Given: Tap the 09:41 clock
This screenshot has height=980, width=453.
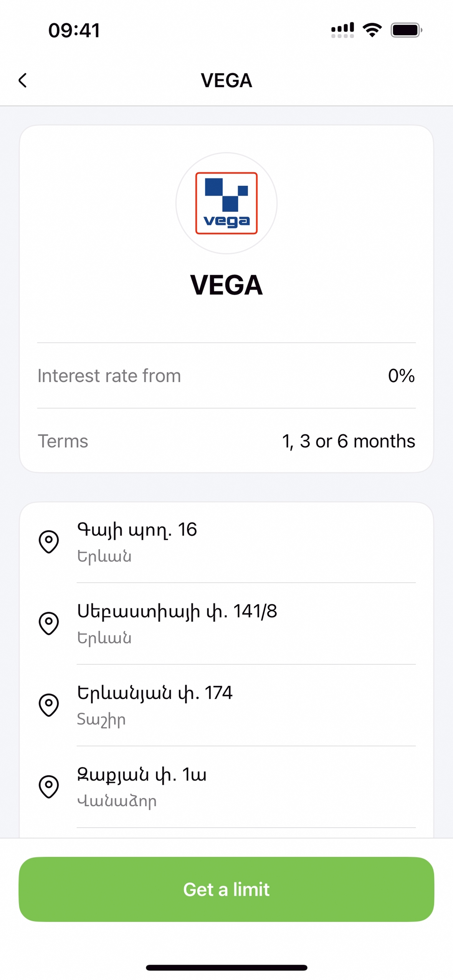Looking at the screenshot, I should click(x=74, y=30).
